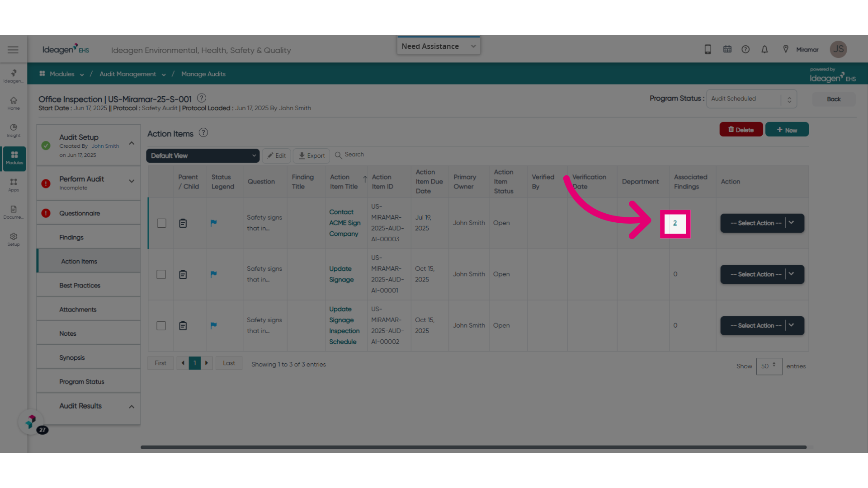Open Select Action dropdown for AI-00003
Viewport: 868px width, 488px height.
coord(762,223)
